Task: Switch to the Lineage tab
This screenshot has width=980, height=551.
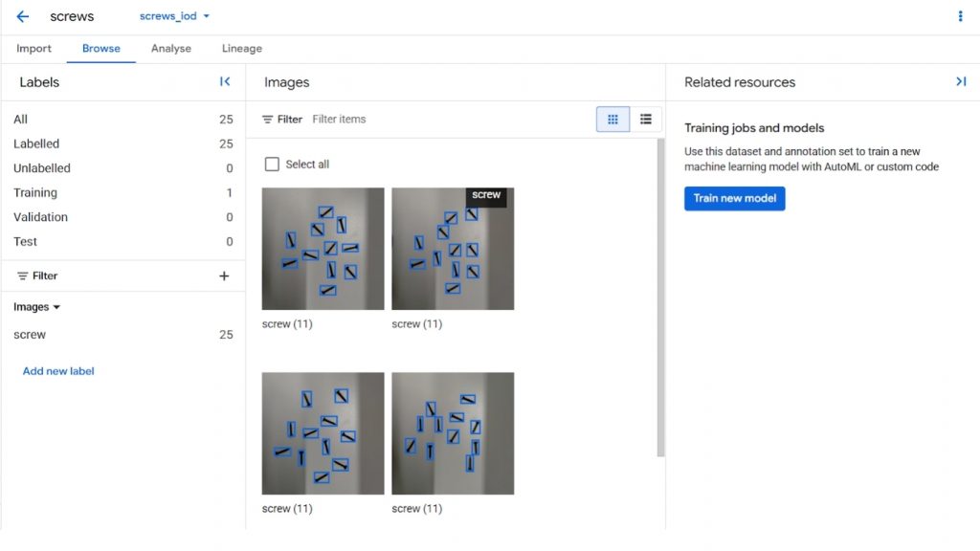Action: pos(241,49)
